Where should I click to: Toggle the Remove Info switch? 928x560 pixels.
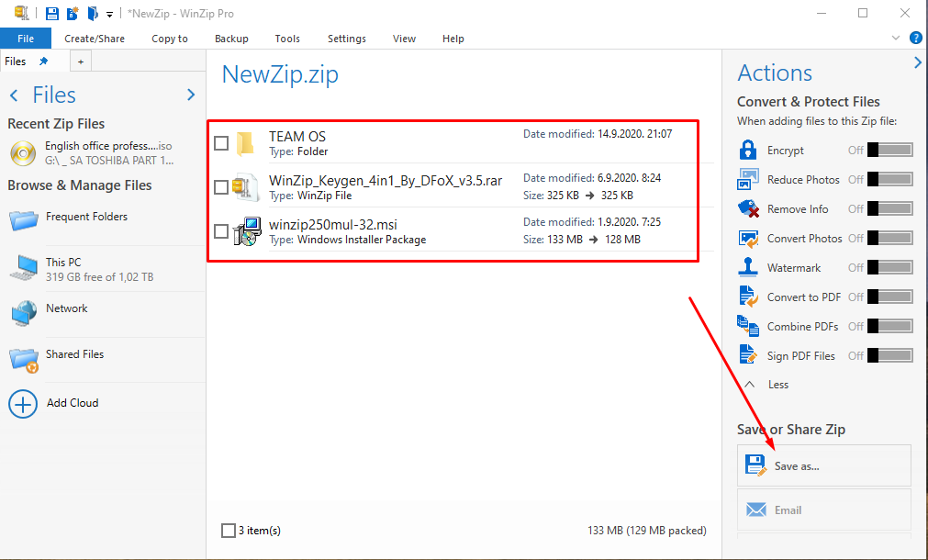click(x=890, y=208)
